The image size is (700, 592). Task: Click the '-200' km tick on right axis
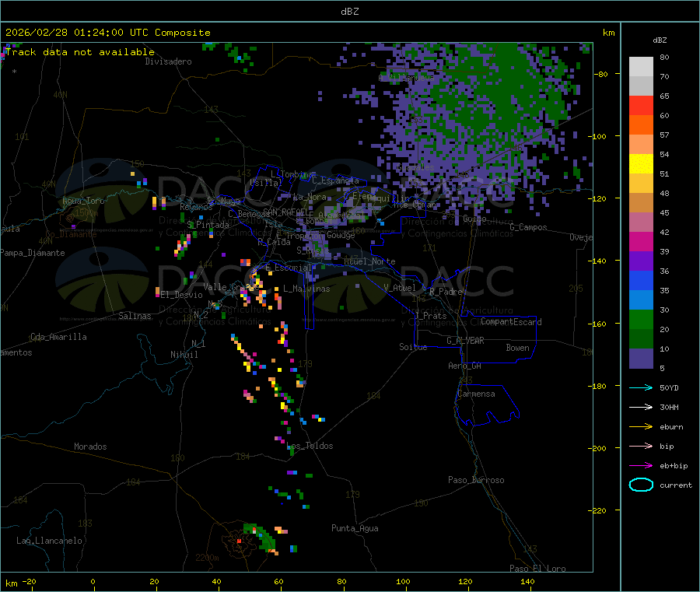[x=597, y=448]
